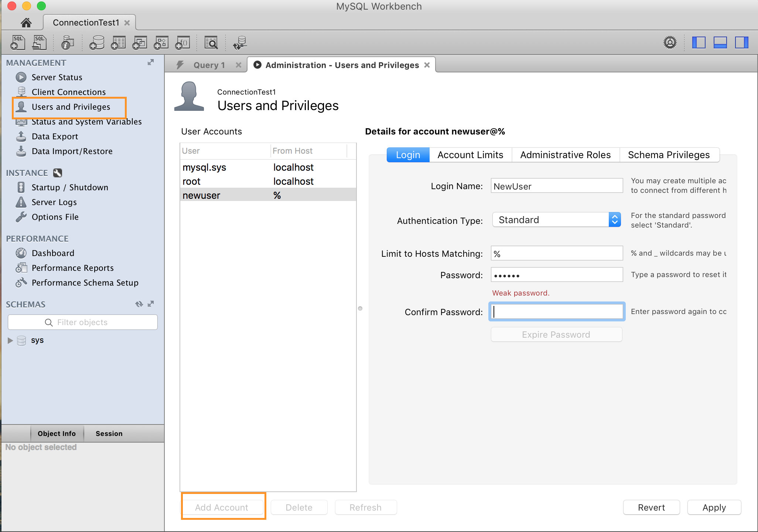Maximize the Schemas section icon
758x532 pixels.
pyautogui.click(x=151, y=304)
